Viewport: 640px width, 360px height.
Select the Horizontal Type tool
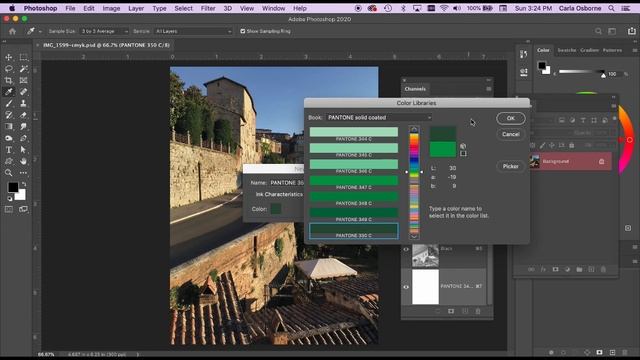click(9, 150)
